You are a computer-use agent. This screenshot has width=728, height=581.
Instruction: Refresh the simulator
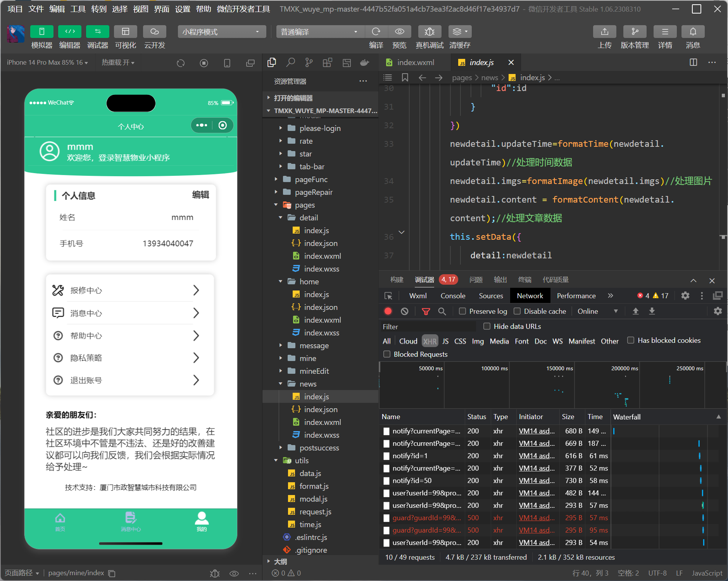[x=181, y=63]
